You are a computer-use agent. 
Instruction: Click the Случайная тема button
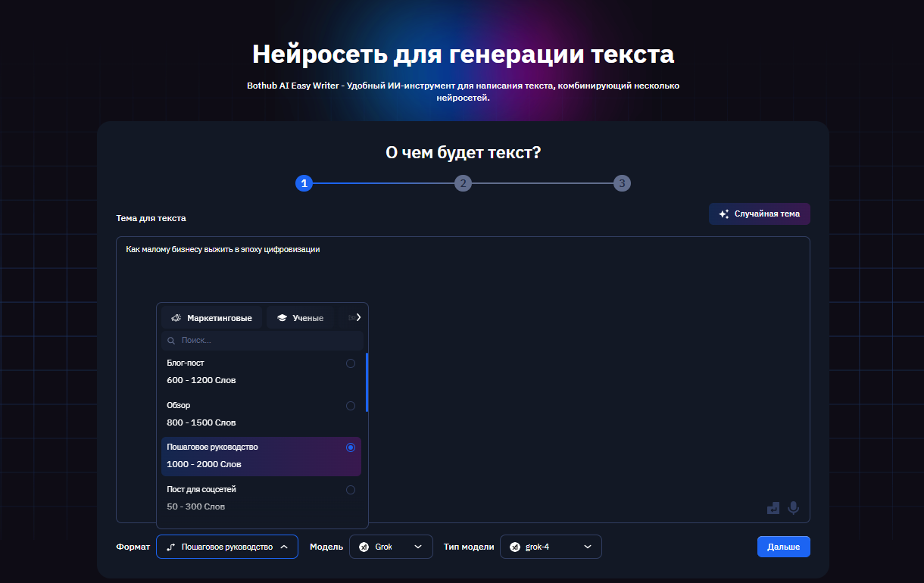[759, 214]
